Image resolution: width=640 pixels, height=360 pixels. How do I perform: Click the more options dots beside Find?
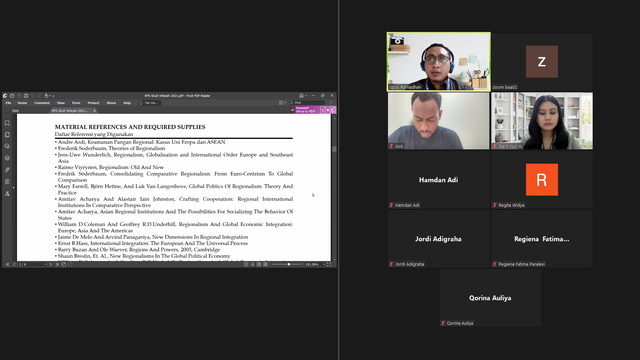331,102
